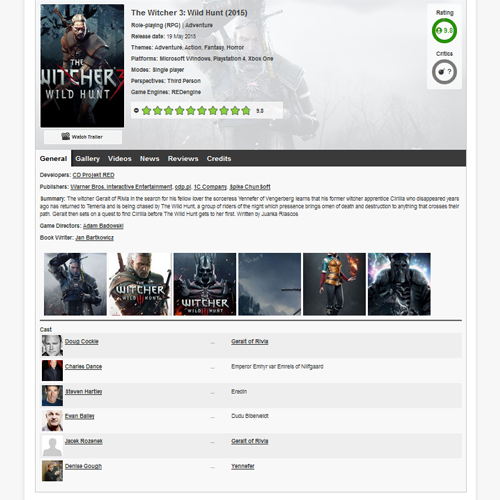Switch to the Gallery tab
Screen dimensions: 500x500
pos(87,159)
